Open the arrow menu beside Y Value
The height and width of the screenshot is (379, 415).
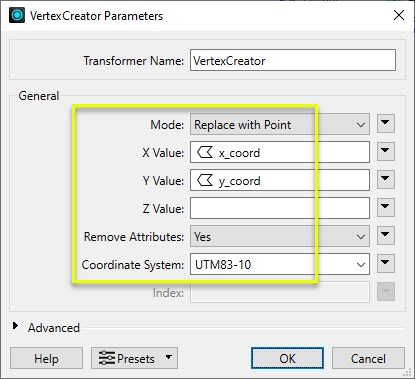coord(386,180)
